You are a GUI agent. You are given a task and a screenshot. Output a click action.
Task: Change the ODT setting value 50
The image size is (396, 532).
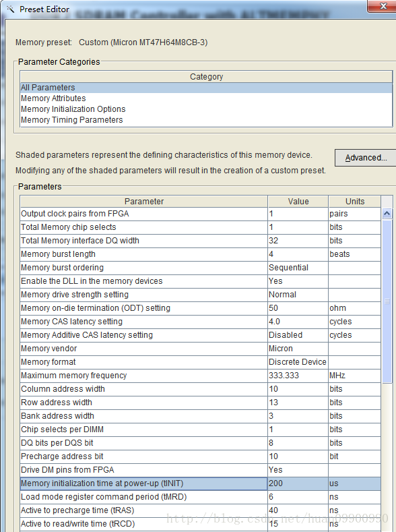(298, 308)
